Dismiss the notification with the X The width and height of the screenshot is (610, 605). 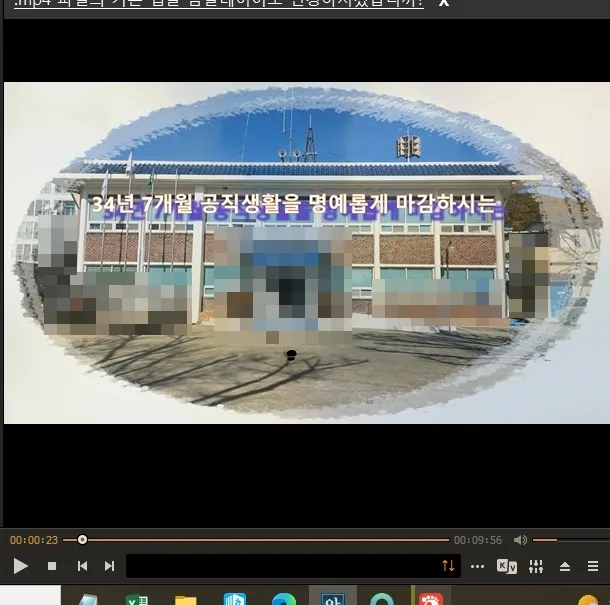[x=443, y=3]
